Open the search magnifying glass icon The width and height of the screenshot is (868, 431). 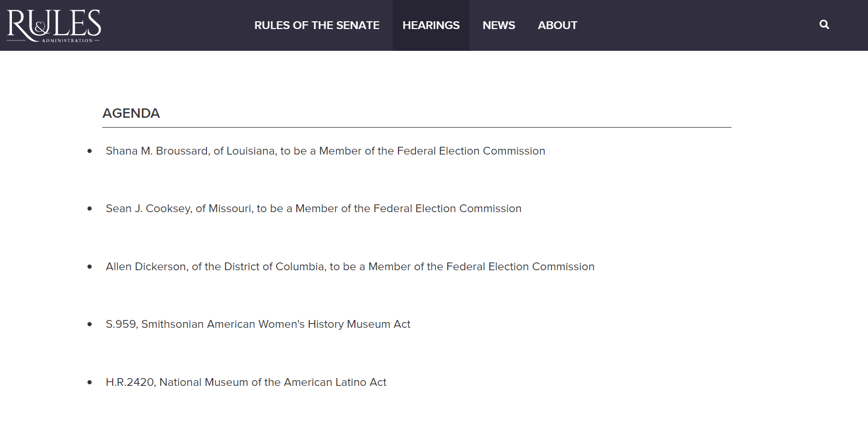coord(824,24)
